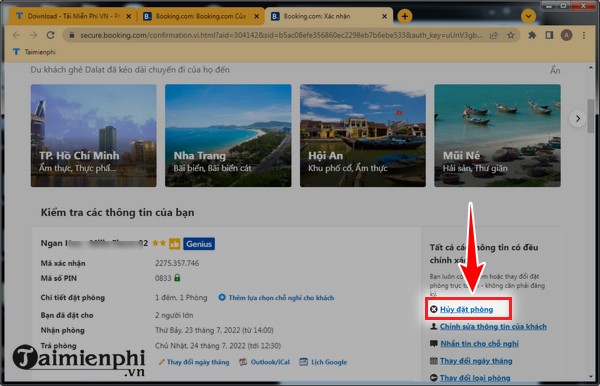The height and width of the screenshot is (386, 600).
Task: Click Hủy đặt phòng link
Action: tap(466, 309)
